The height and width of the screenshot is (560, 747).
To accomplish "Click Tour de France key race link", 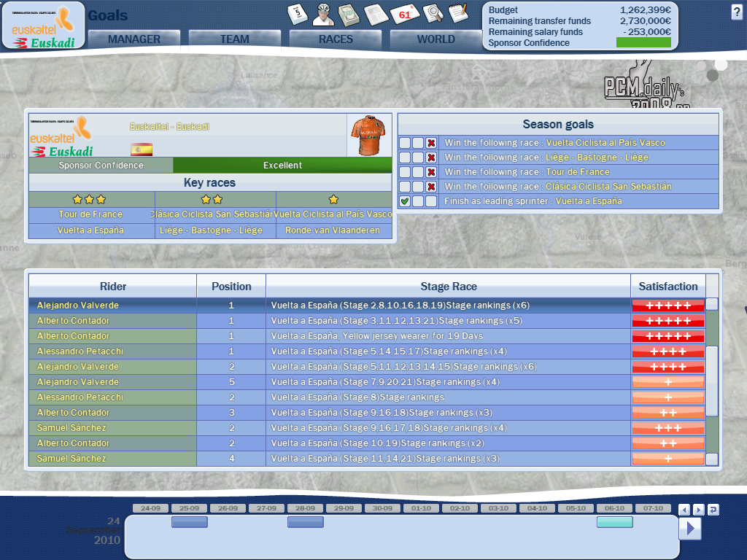I will (x=91, y=214).
